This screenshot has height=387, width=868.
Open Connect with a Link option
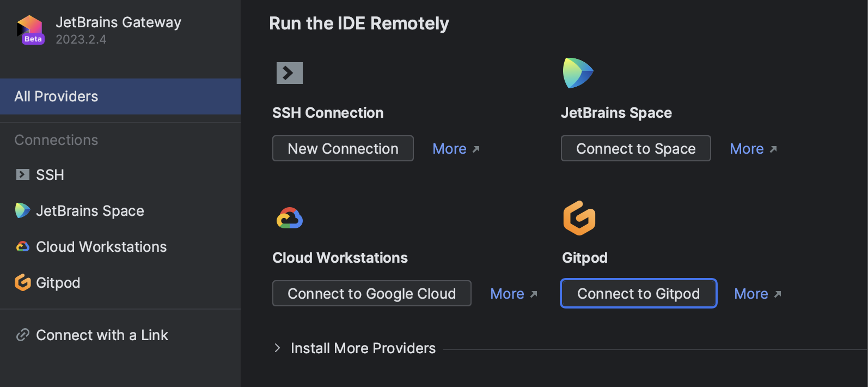click(x=102, y=335)
